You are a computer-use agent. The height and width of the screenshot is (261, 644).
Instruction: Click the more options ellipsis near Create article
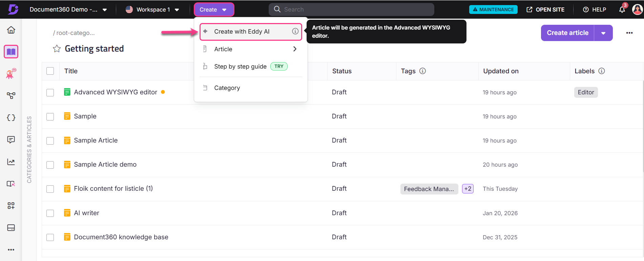click(x=629, y=33)
